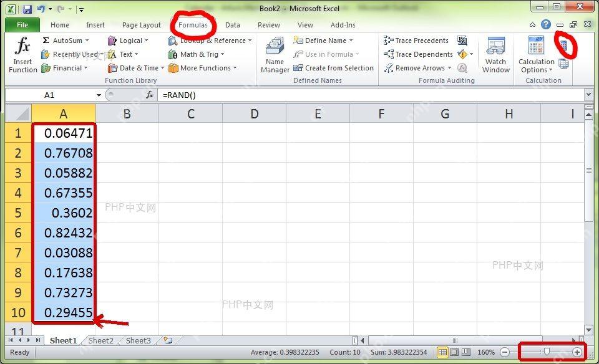Viewport: 599px width, 364px height.
Task: Click Trace Dependents
Action: click(418, 54)
